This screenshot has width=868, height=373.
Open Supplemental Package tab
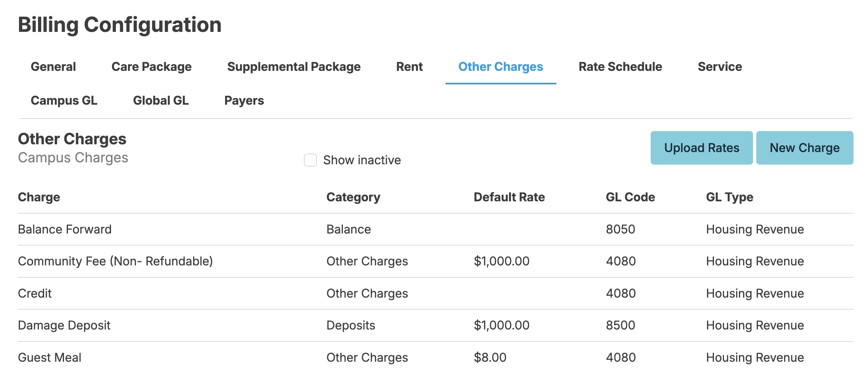[x=294, y=67]
